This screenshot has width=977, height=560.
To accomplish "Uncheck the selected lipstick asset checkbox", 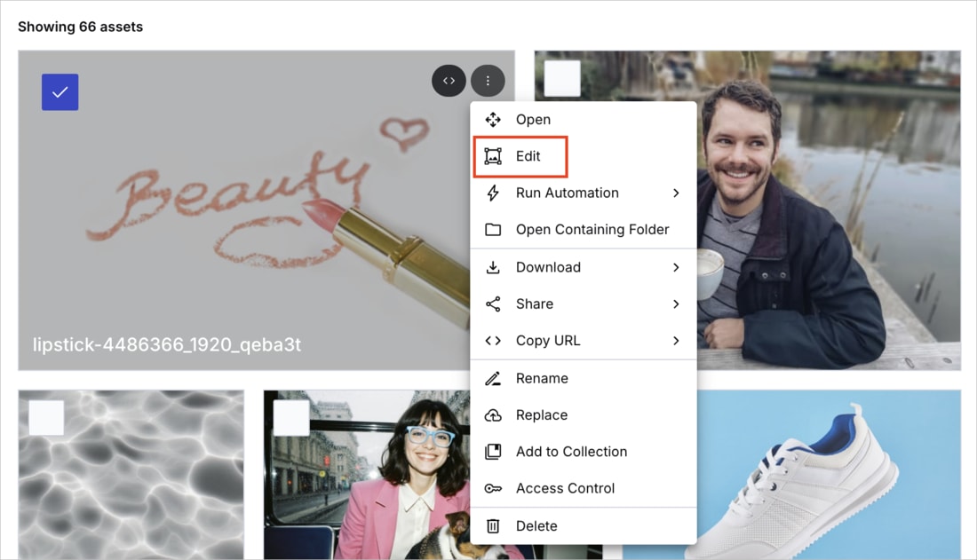I will [x=60, y=92].
